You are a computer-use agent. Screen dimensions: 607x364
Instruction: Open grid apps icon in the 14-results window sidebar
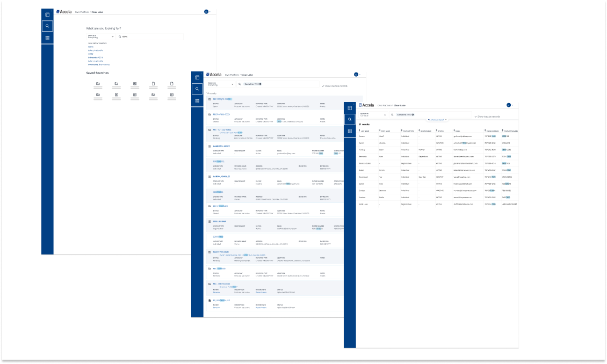(197, 101)
